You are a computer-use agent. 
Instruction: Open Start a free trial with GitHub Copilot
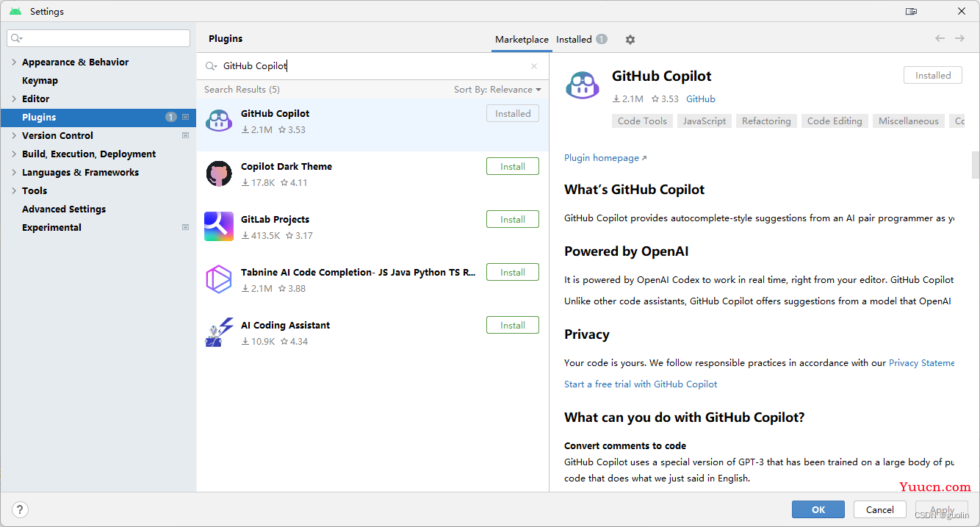coord(641,384)
